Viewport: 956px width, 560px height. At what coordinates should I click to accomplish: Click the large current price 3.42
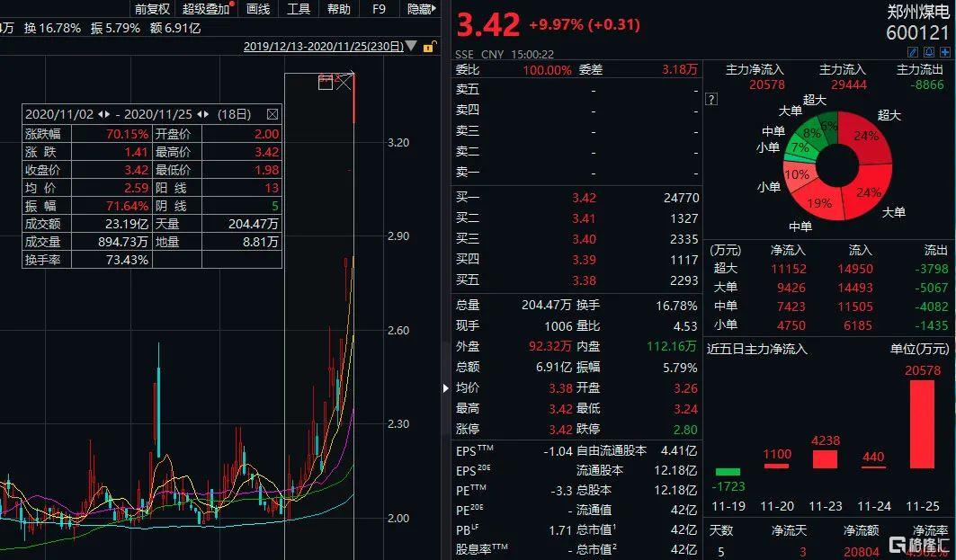pos(488,24)
